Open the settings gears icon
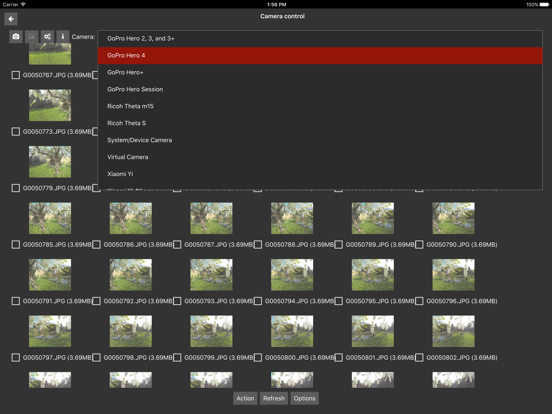The height and width of the screenshot is (414, 552). click(x=47, y=37)
